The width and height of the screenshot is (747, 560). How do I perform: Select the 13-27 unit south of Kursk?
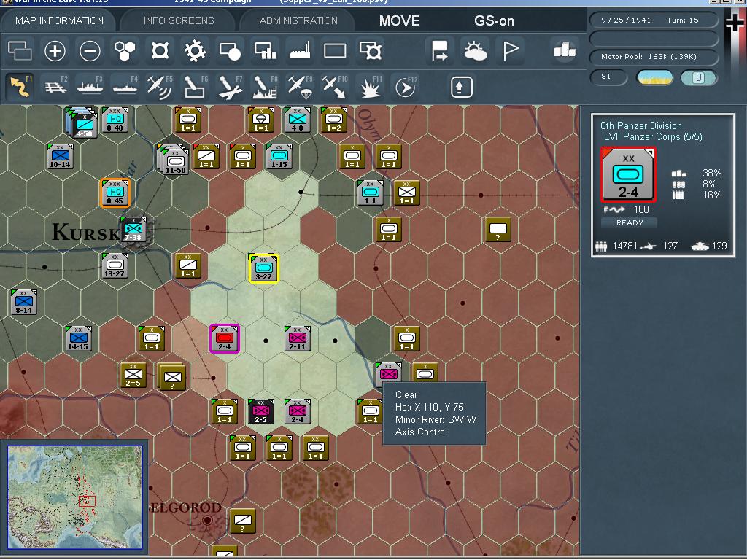point(115,265)
